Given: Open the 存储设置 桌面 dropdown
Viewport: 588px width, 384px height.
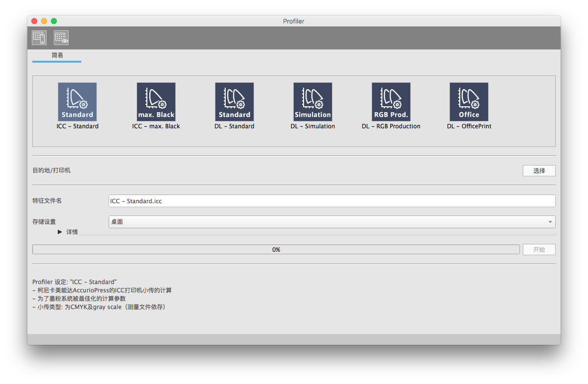Looking at the screenshot, I should point(332,222).
